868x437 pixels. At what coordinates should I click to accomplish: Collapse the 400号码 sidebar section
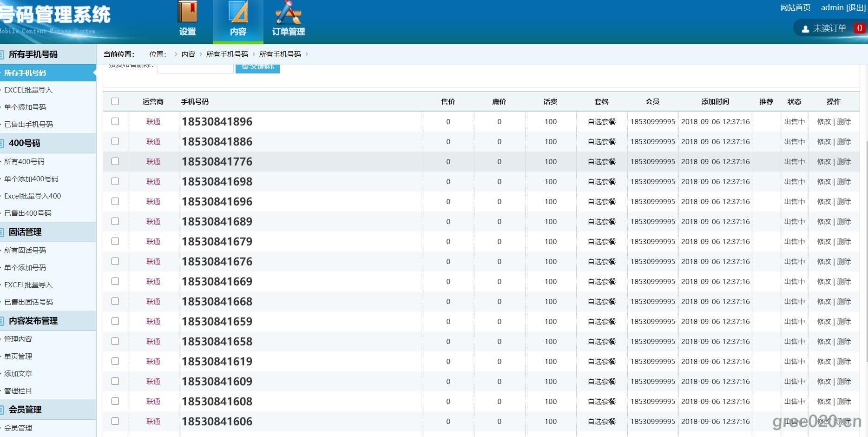point(24,143)
